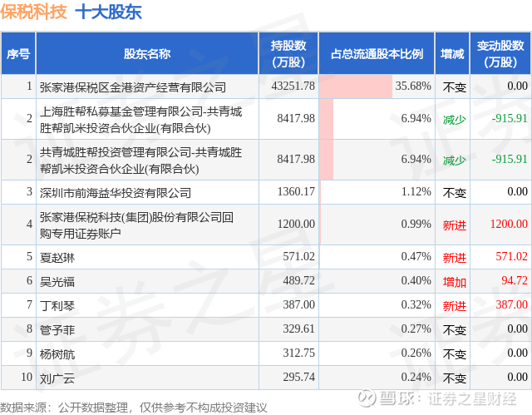Click the 329.61 shares value

(x=299, y=329)
